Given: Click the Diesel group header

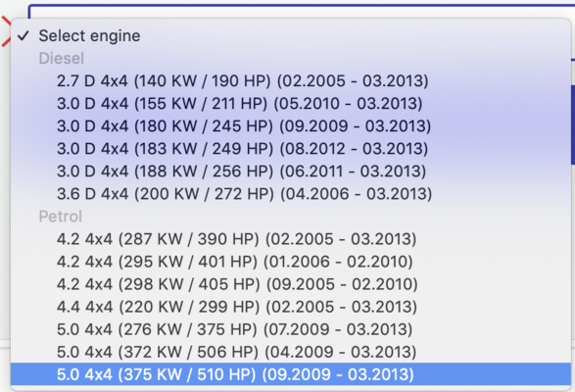Looking at the screenshot, I should click(x=62, y=59).
